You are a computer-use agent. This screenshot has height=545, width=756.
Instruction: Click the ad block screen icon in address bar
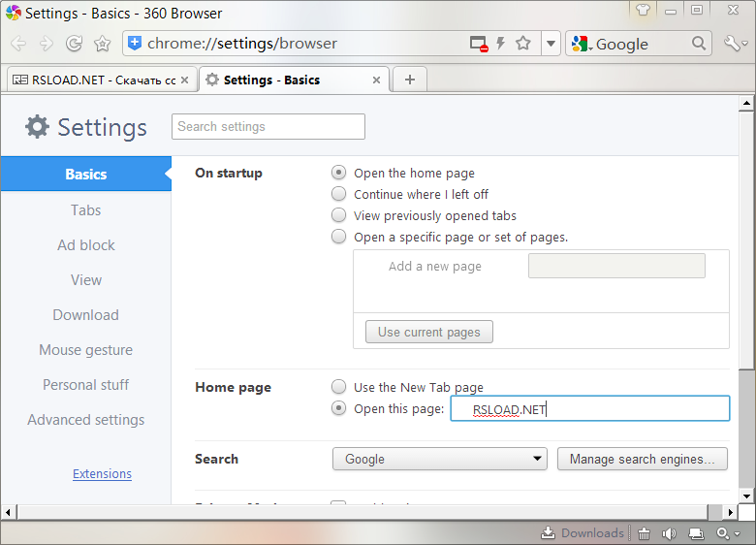pos(479,44)
